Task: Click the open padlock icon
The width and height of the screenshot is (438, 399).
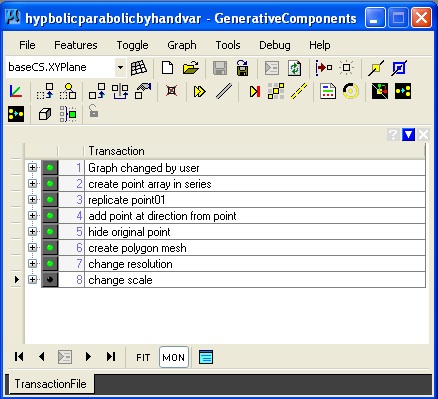Action: [x=93, y=111]
